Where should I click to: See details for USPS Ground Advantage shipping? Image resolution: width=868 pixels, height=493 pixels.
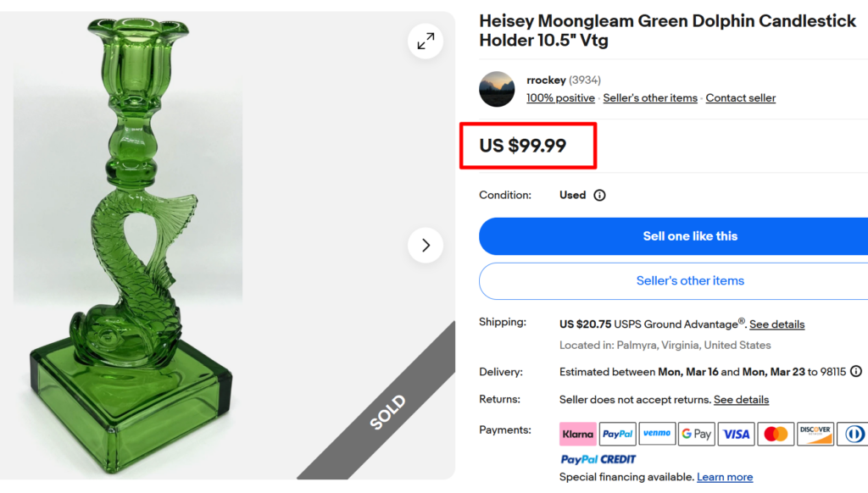777,324
